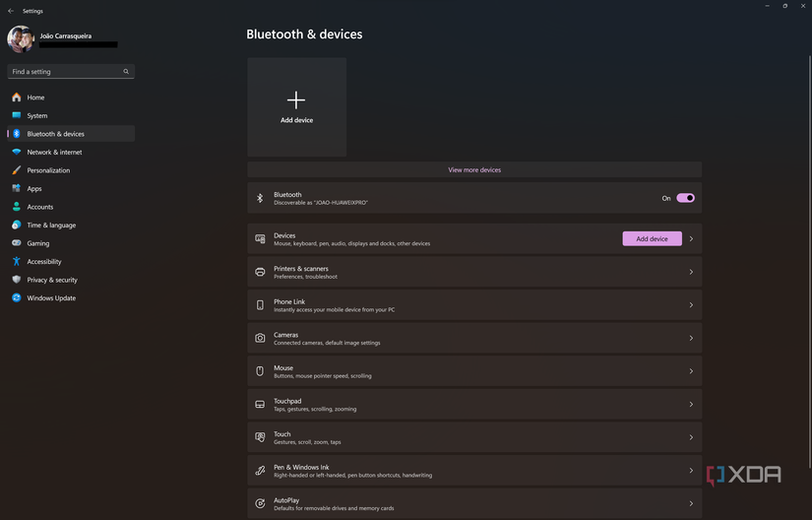Screen dimensions: 812x520
Task: Click the search magnifier icon
Action: coord(126,72)
